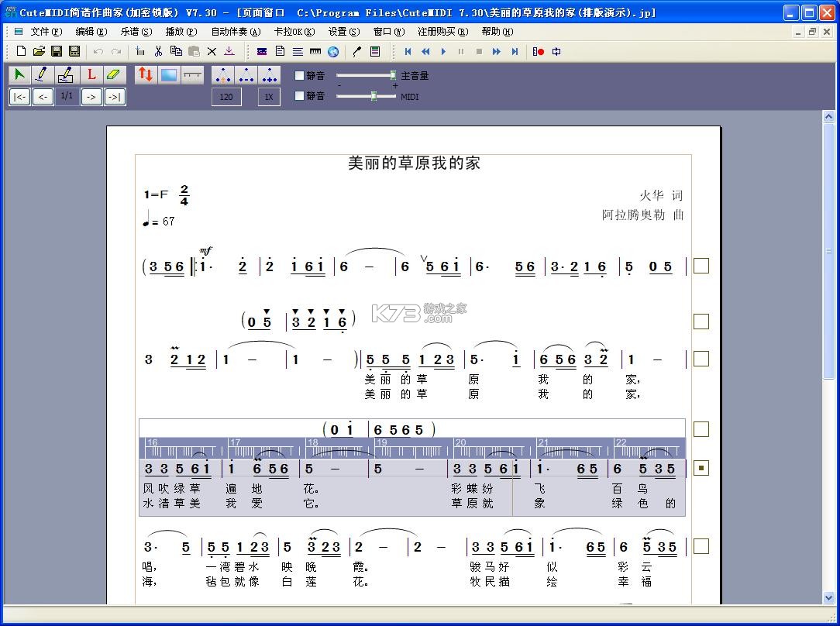Click the ruler line tool

pos(192,75)
